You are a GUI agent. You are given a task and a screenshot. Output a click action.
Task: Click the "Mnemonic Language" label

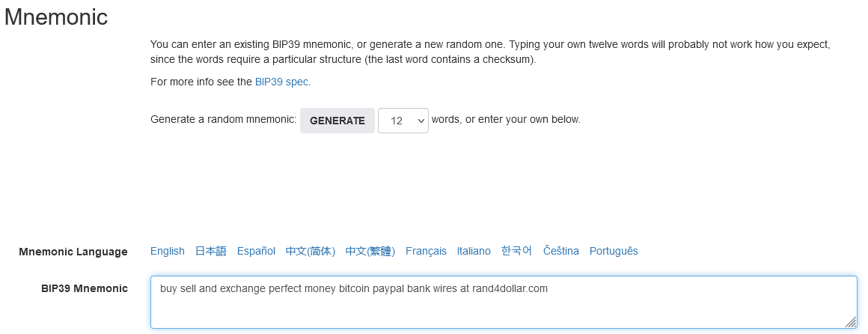73,252
